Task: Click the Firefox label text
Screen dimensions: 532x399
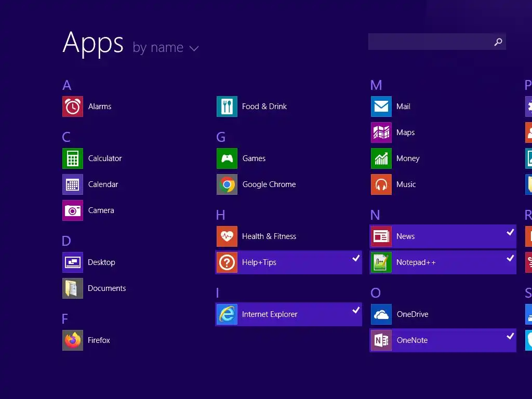Action: tap(99, 340)
